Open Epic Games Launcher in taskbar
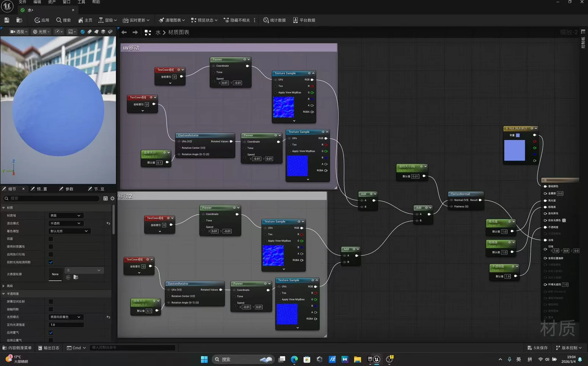This screenshot has height=366, width=588. [x=370, y=359]
